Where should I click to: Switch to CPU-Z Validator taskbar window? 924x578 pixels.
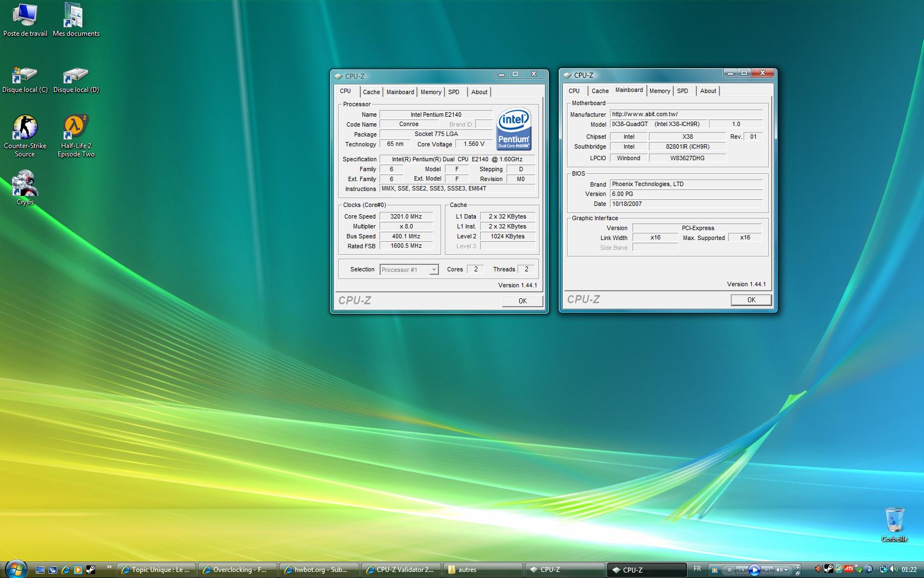point(400,570)
